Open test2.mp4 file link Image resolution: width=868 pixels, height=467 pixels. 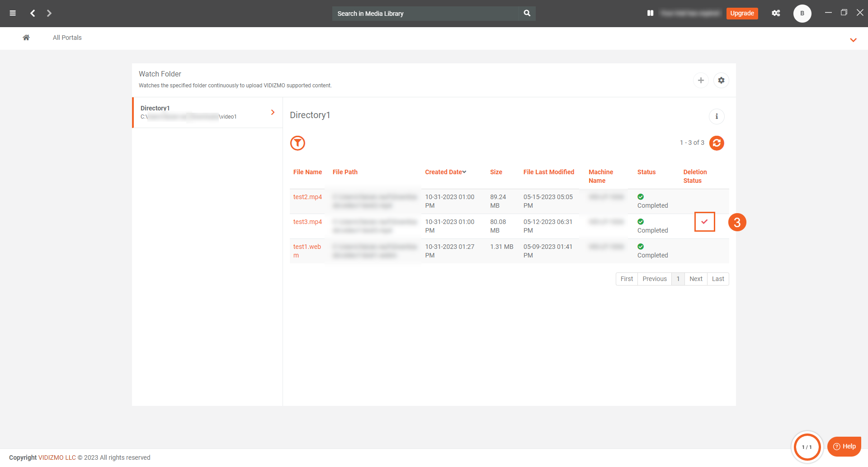tap(307, 197)
